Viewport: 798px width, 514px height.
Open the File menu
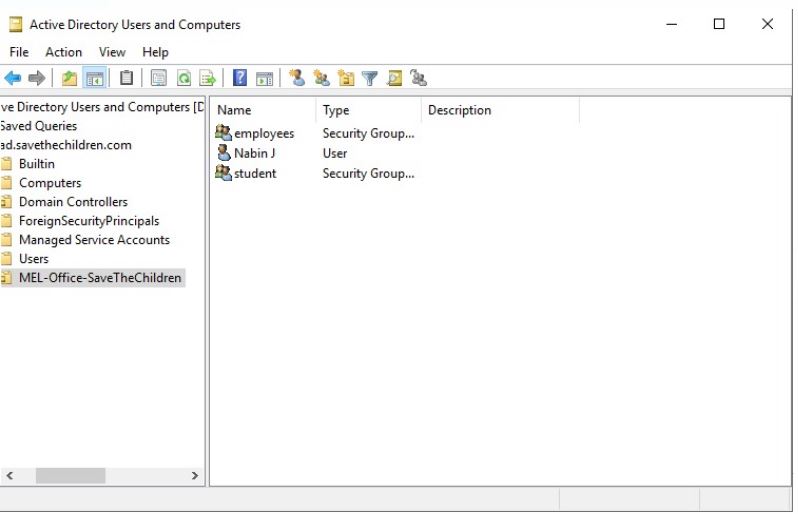click(19, 52)
